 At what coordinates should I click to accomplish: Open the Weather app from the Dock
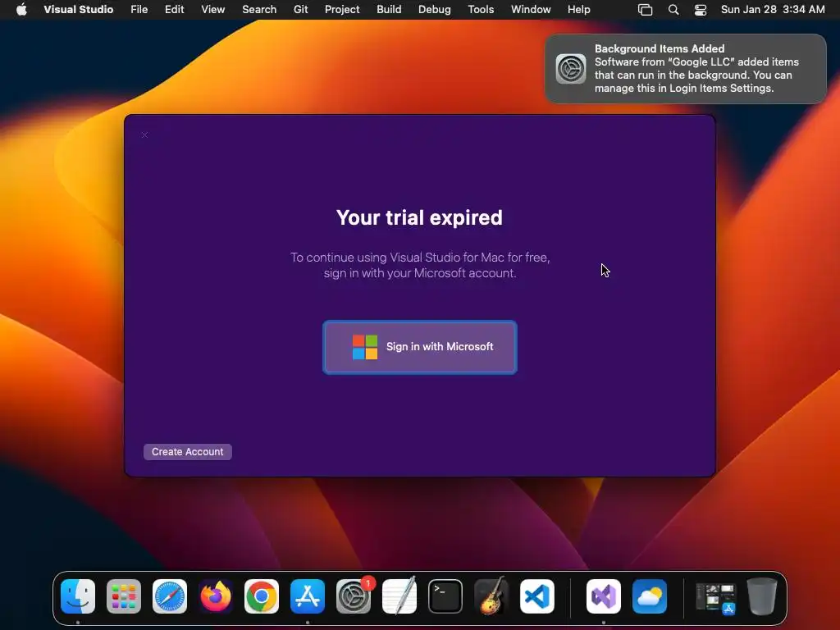tap(650, 596)
